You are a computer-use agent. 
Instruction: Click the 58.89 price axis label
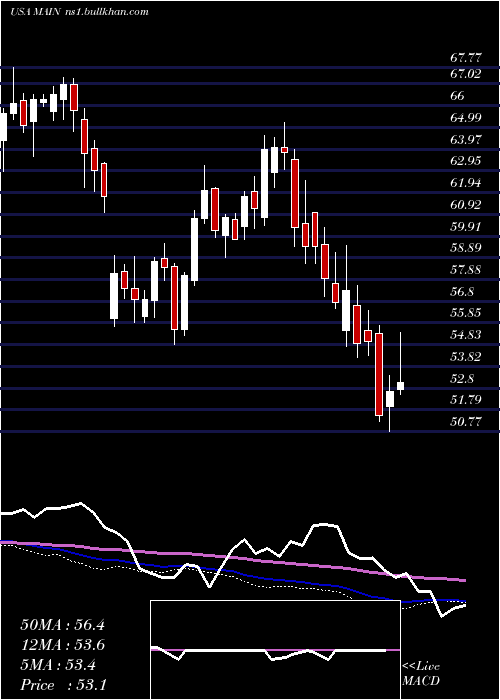[466, 248]
